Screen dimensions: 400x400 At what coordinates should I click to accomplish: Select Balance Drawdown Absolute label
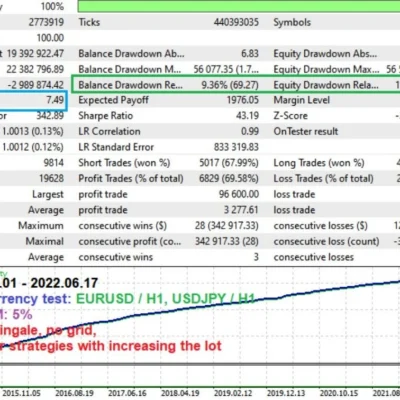(131, 54)
